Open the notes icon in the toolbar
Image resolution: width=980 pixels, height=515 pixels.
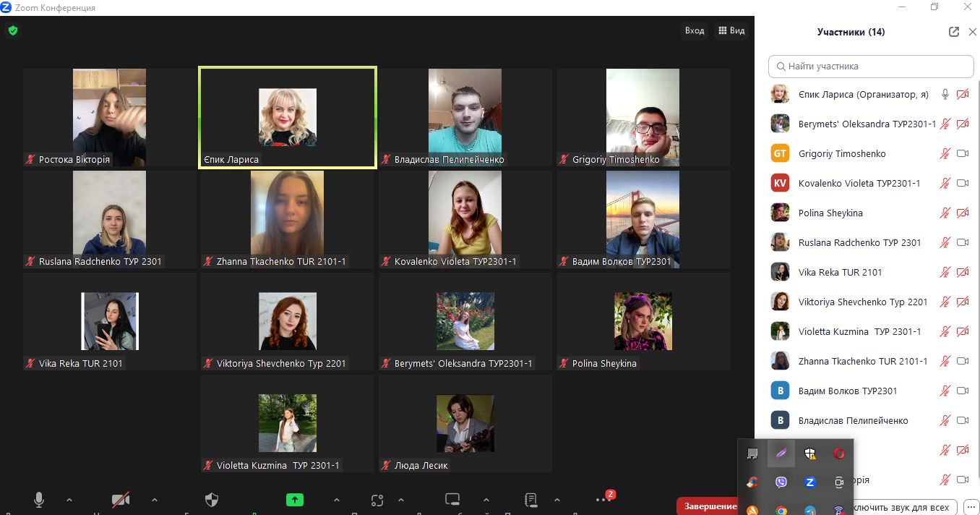[x=531, y=499]
